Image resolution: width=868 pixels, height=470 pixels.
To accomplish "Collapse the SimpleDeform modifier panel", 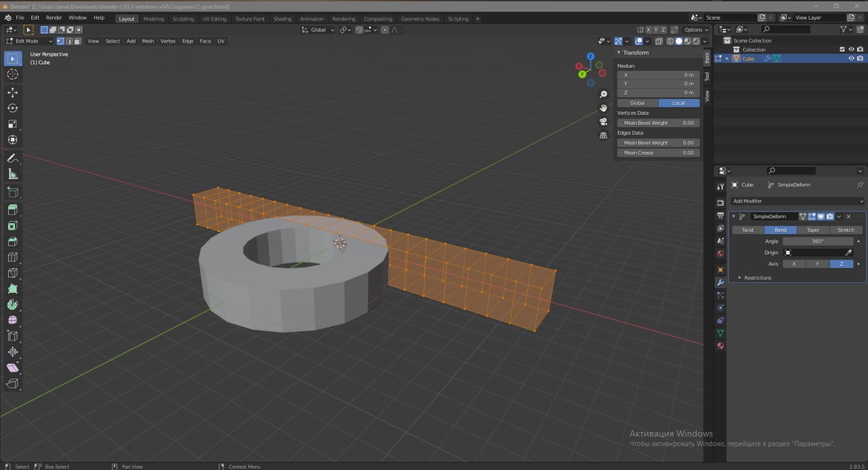I will [x=734, y=216].
